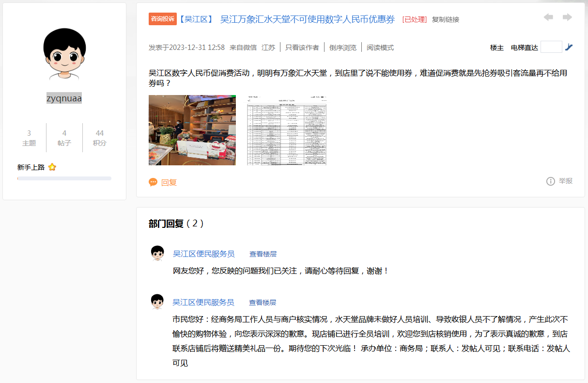Screen dimensions: 588x383
Task: Click avatar of first 吴江区便民服务员 reply
Action: [x=157, y=253]
